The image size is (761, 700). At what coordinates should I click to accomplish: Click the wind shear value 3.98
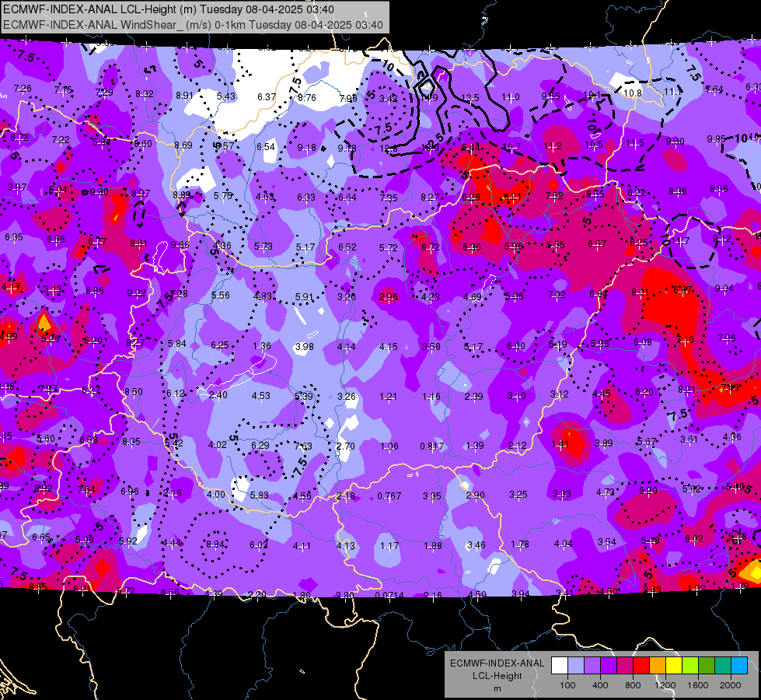[304, 347]
